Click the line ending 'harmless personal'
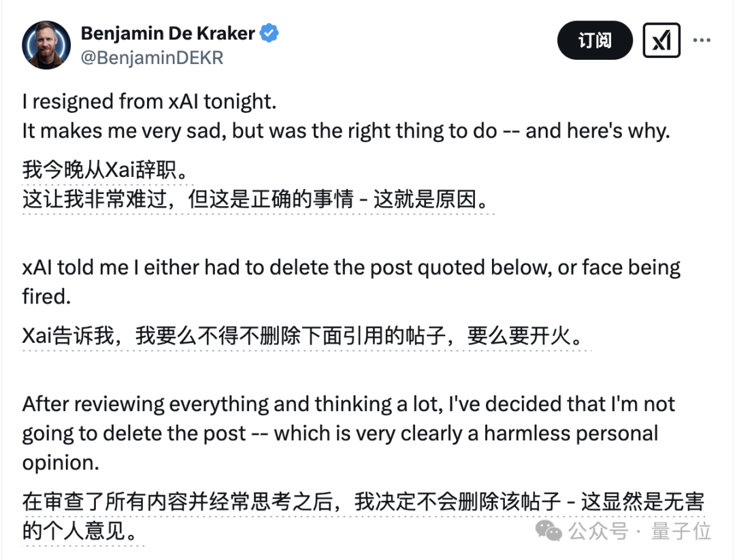The image size is (735, 560). point(340,433)
